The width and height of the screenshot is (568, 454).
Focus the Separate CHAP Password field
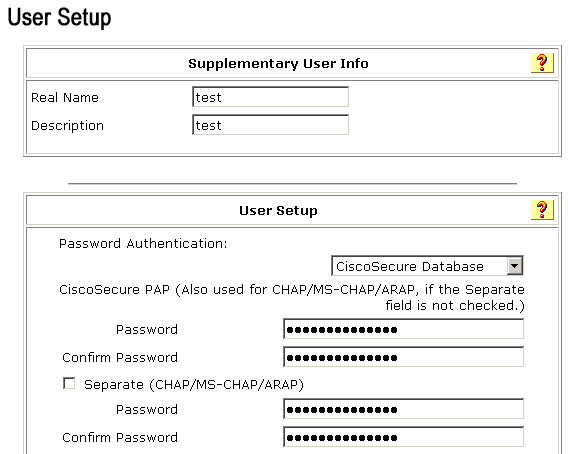click(x=404, y=409)
